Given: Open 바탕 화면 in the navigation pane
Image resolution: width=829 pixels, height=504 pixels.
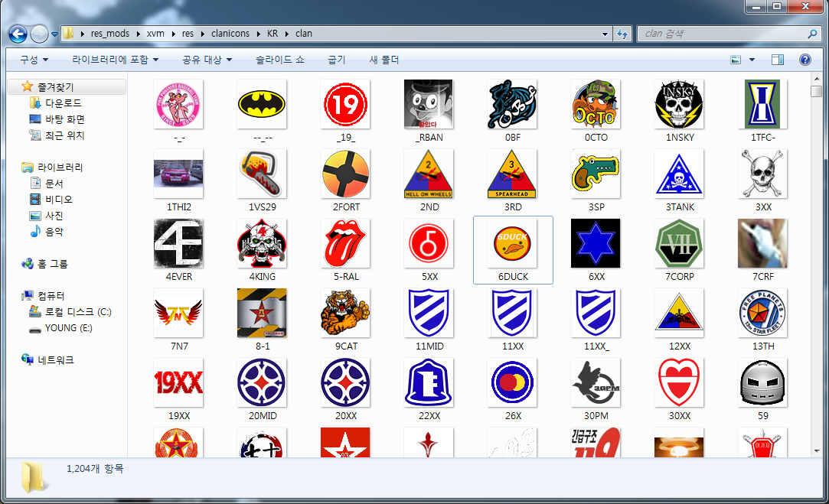Looking at the screenshot, I should pos(57,119).
